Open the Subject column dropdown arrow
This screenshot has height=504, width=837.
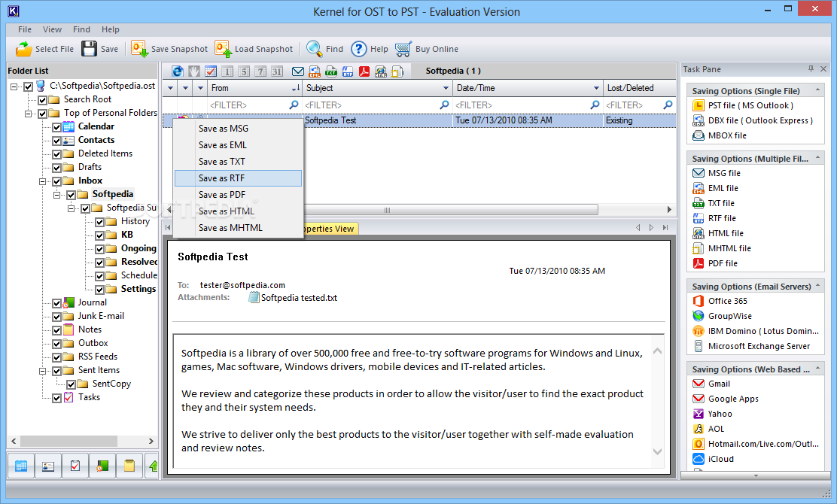(446, 89)
